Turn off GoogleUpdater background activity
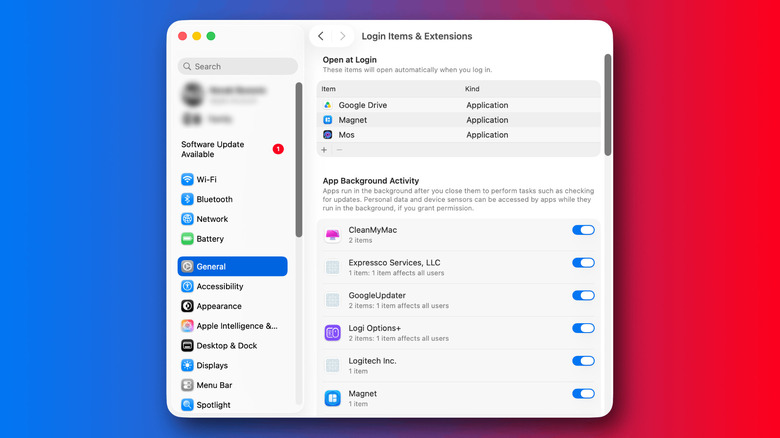Screen dimensions: 780x438 [x=583, y=296]
